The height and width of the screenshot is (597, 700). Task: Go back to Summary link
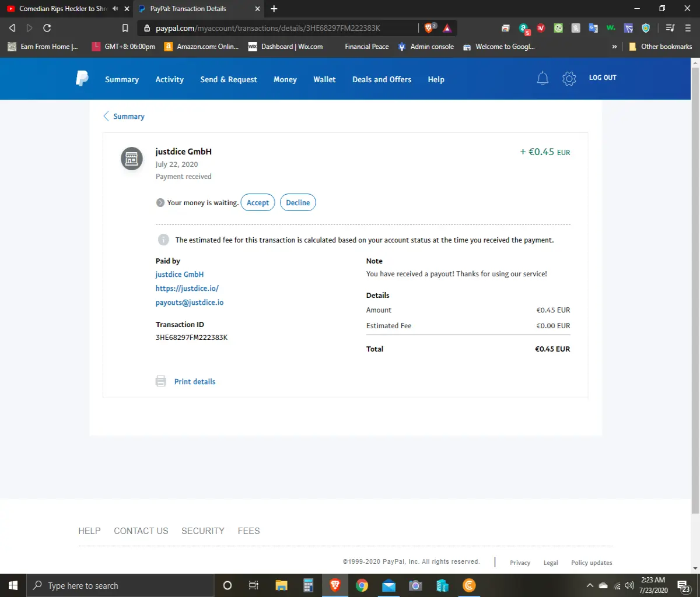pos(124,117)
